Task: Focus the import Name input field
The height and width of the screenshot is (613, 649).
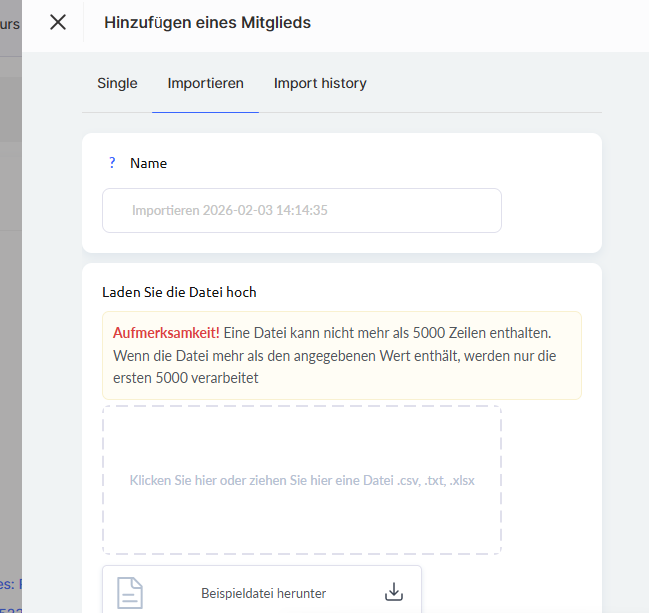Action: pos(301,211)
